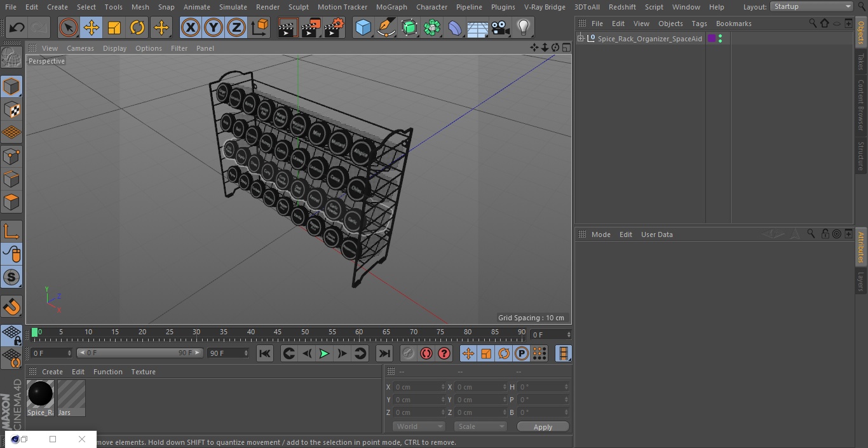Toggle Y axis lock
The width and height of the screenshot is (868, 448).
click(214, 27)
